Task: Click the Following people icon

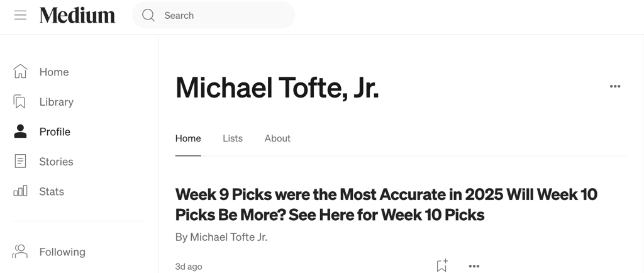Action: [20, 252]
